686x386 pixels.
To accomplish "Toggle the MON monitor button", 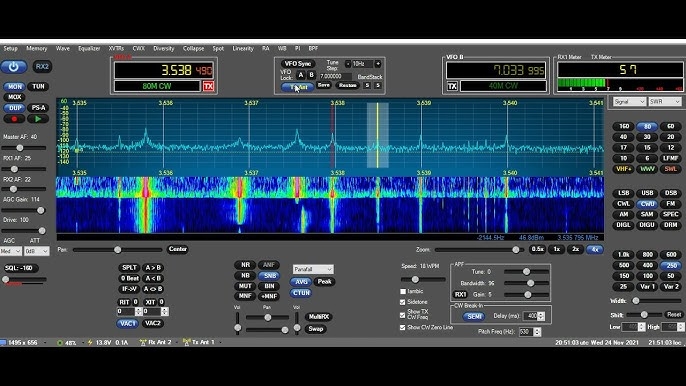I will pyautogui.click(x=14, y=87).
